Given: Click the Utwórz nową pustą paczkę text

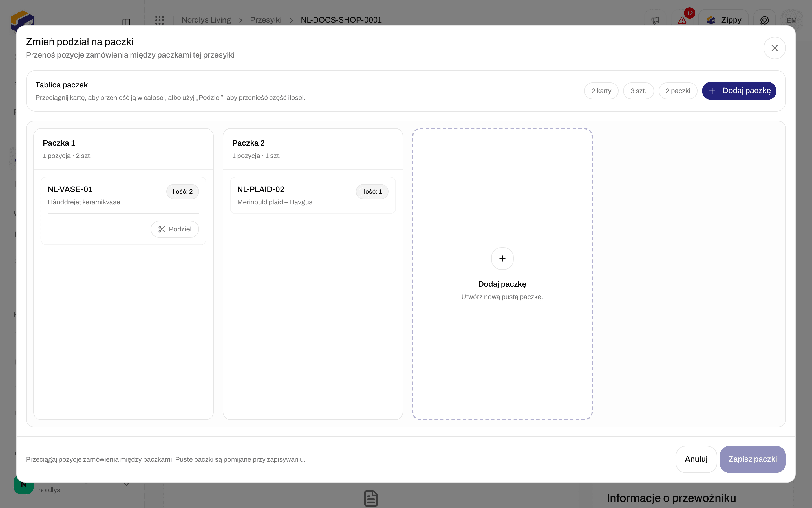Looking at the screenshot, I should (x=502, y=297).
